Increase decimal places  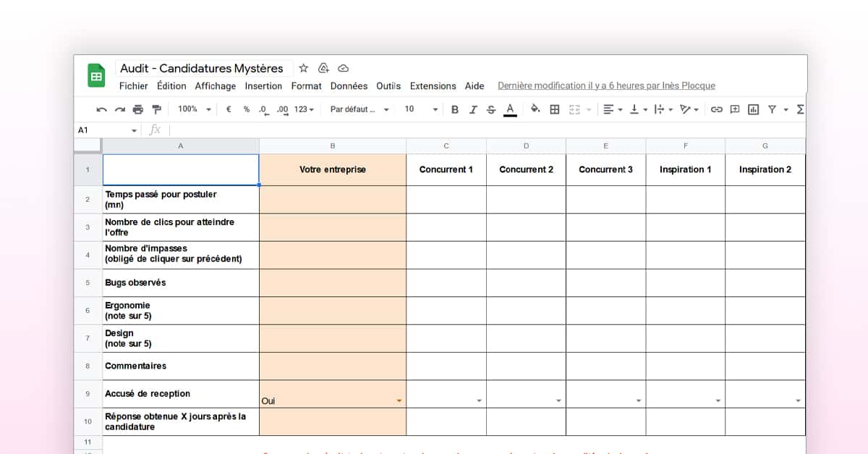coord(282,109)
